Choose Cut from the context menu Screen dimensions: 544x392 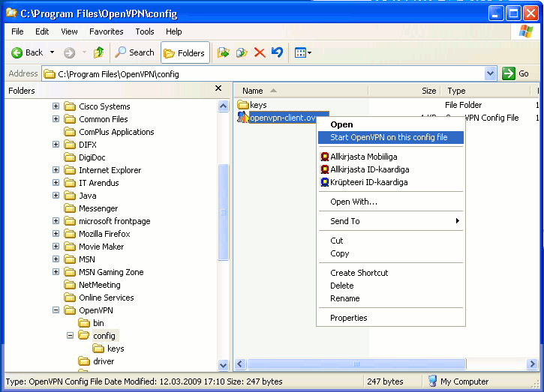pyautogui.click(x=391, y=241)
